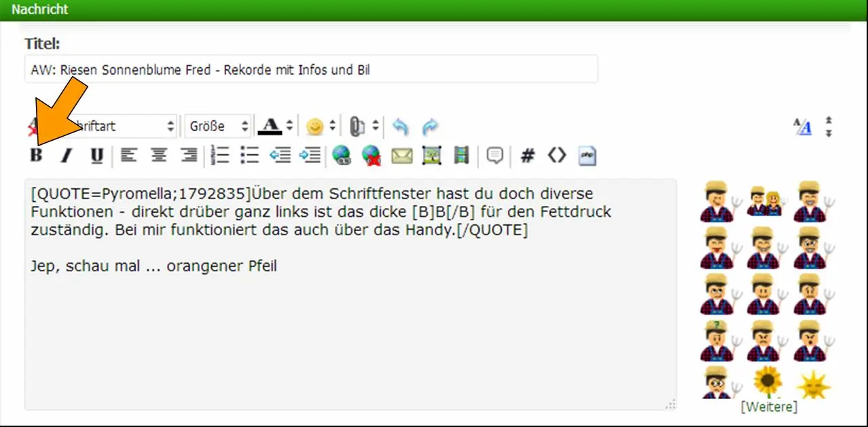
Task: Insert an image using the picture icon
Action: [x=432, y=156]
